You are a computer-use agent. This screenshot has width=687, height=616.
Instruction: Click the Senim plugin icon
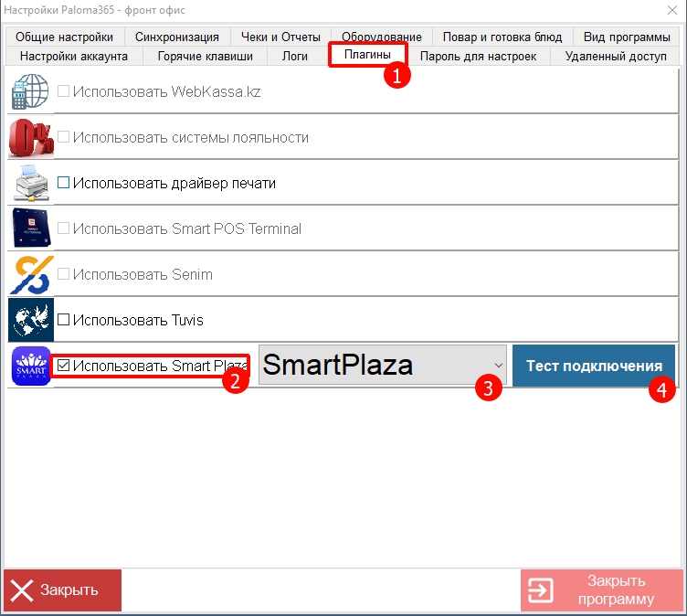click(x=31, y=274)
